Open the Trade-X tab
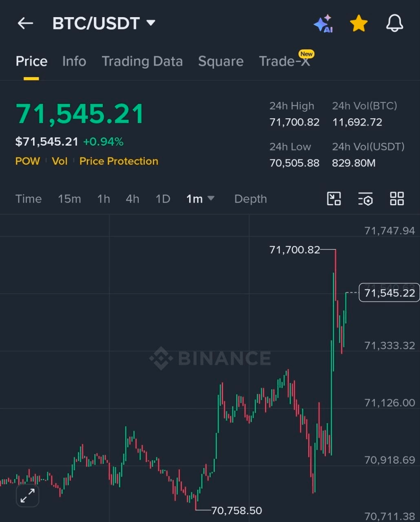The image size is (420, 522). coord(285,61)
